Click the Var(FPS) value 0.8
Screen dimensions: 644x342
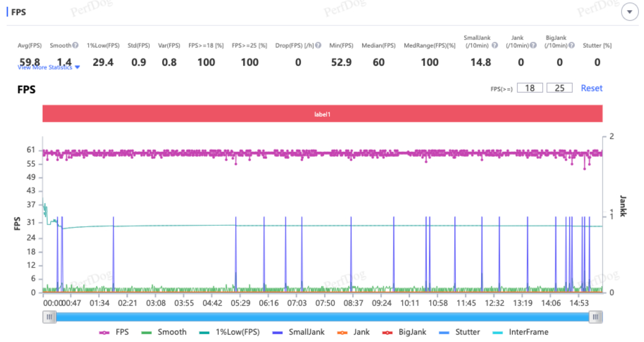click(169, 62)
